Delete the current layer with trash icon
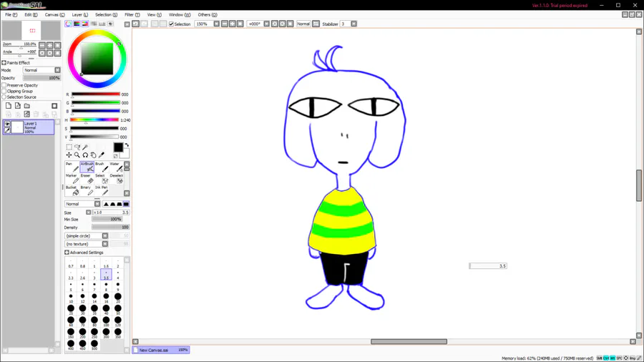The width and height of the screenshot is (644, 362). coord(36,114)
